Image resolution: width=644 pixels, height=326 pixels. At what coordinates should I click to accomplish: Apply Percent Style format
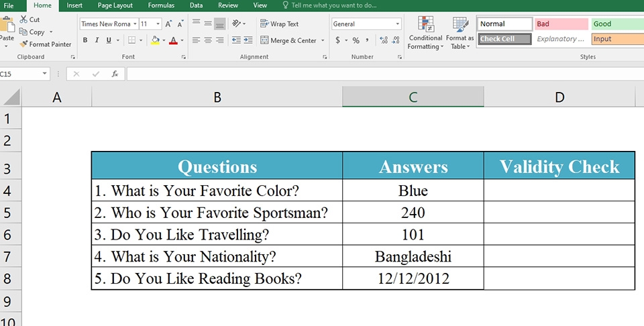pos(356,40)
